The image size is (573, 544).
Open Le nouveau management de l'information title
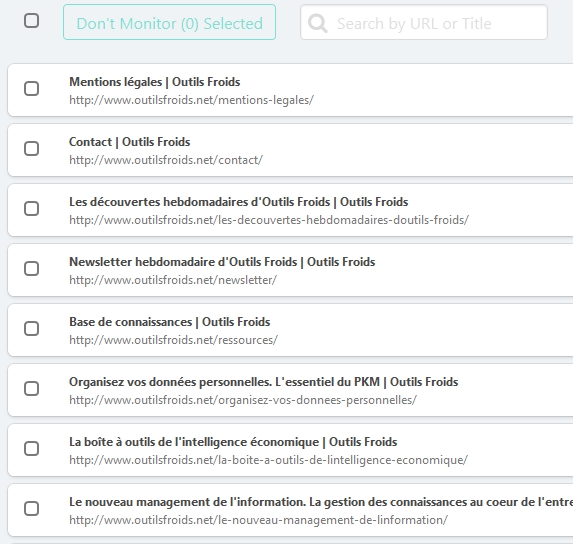point(321,502)
